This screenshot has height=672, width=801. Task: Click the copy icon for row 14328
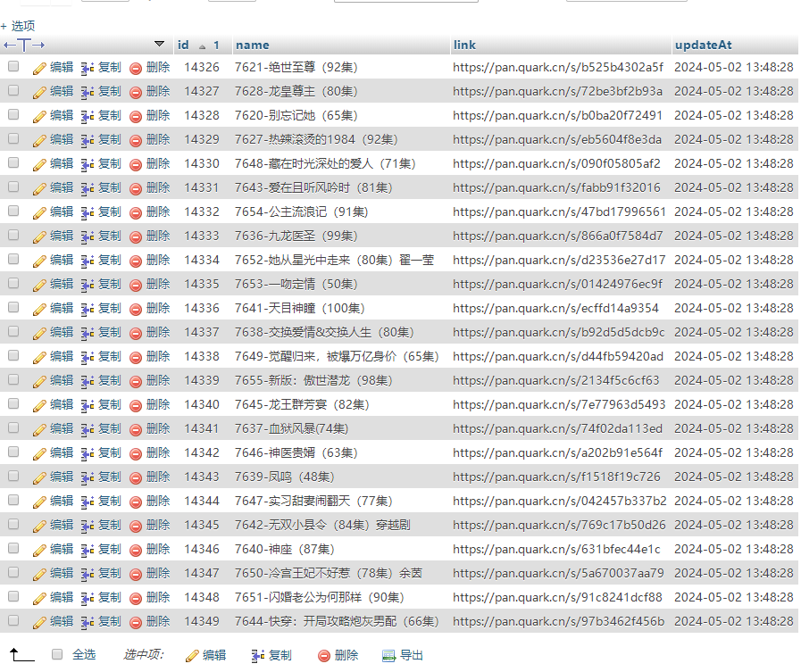[88, 116]
